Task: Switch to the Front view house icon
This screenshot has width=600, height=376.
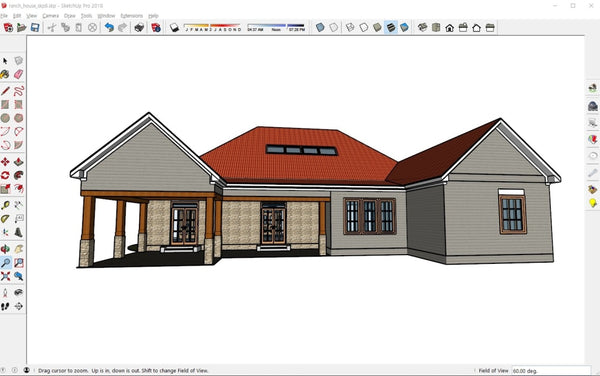Action: (x=450, y=28)
